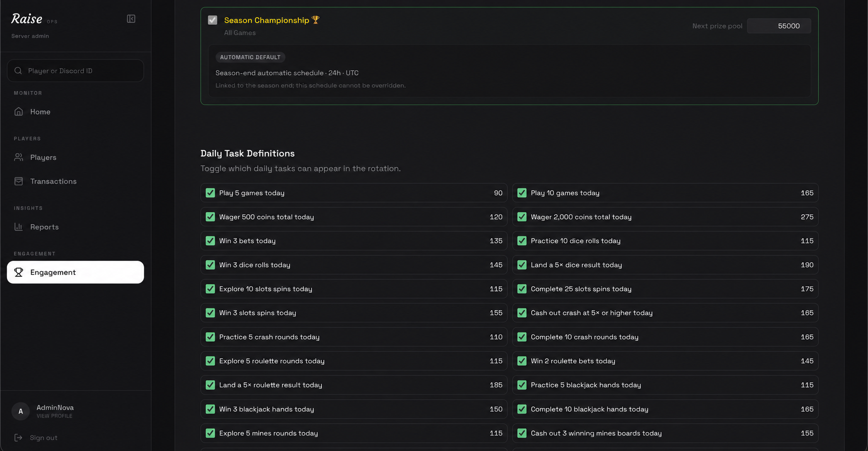
Task: Click the AUTOMATIC DEFAULT badge
Action: coord(250,57)
